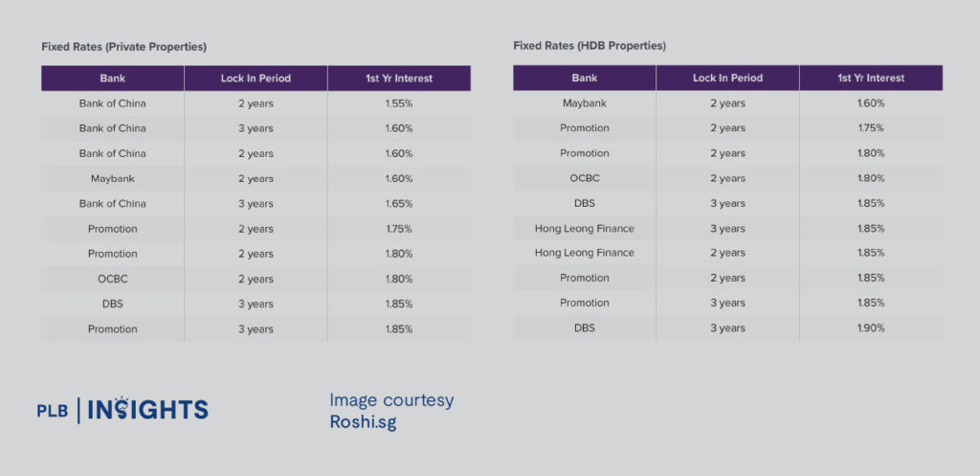Select the Fixed Rates (Private Properties) heading
This screenshot has height=476, width=980.
coord(123,46)
